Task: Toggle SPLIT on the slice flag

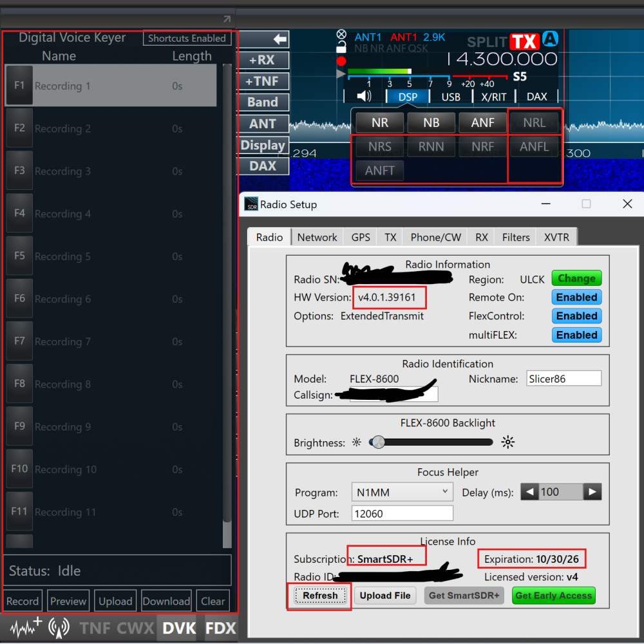Action: click(x=487, y=42)
